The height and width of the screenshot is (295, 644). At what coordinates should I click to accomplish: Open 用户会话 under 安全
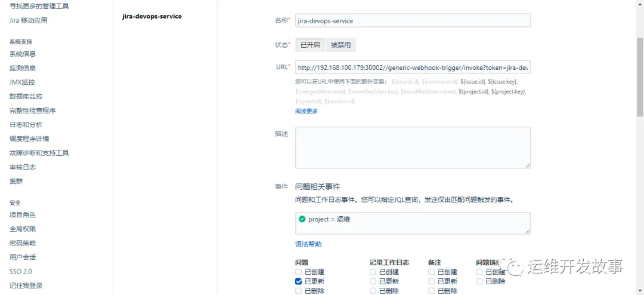pyautogui.click(x=23, y=257)
